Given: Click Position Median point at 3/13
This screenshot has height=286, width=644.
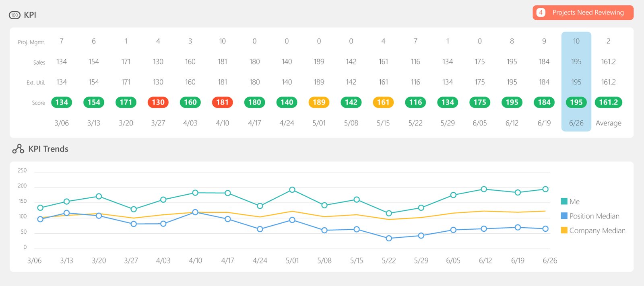Looking at the screenshot, I should [x=67, y=213].
